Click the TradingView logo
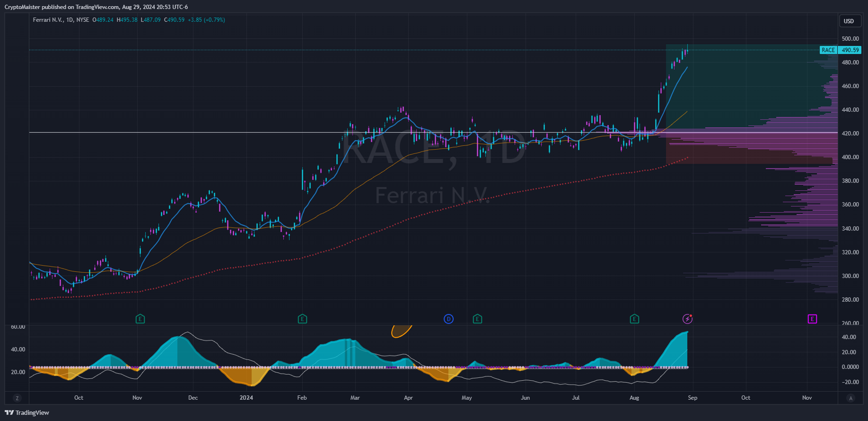The height and width of the screenshot is (421, 868). [x=27, y=413]
